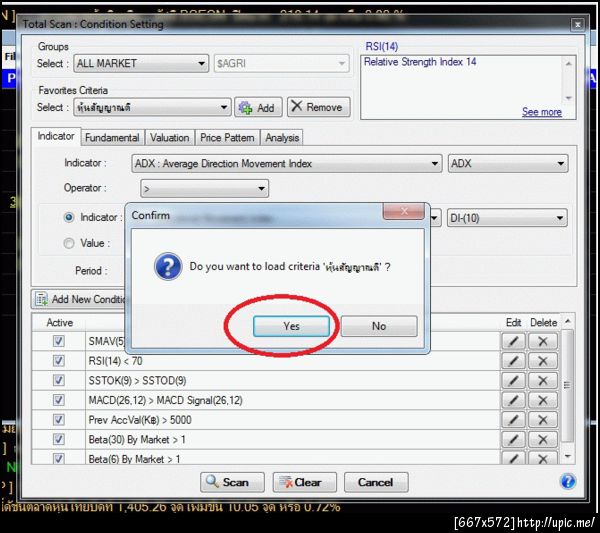Delete the RSI(14) < 70 condition
Viewport: 600px width, 533px height.
[543, 361]
